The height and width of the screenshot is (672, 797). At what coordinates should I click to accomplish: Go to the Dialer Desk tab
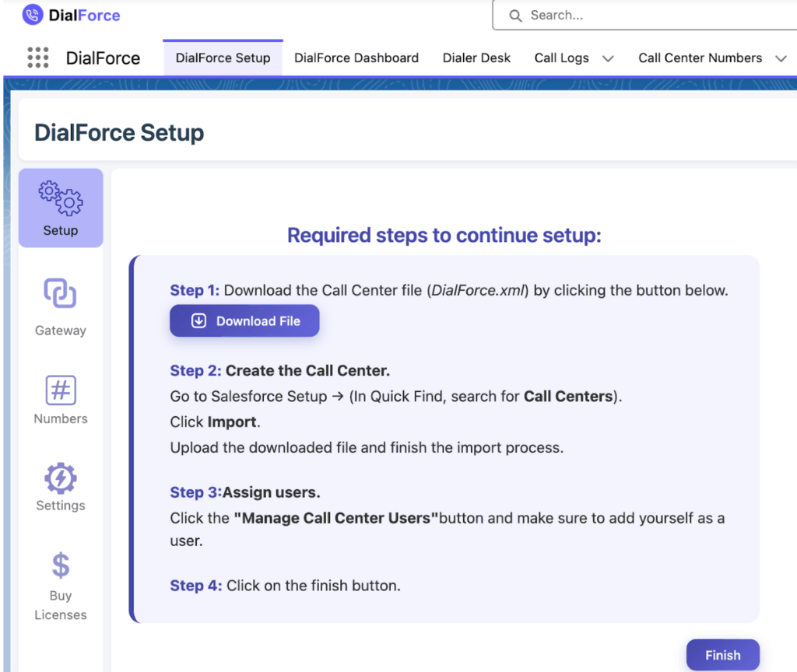(476, 58)
